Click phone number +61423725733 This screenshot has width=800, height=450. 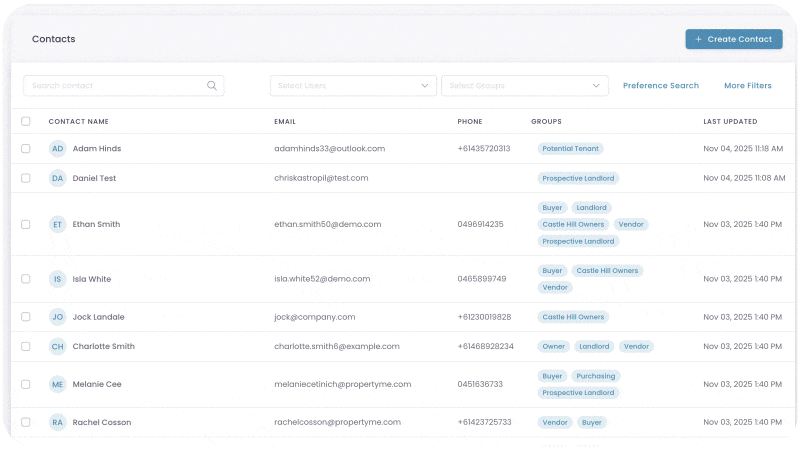[x=484, y=422]
